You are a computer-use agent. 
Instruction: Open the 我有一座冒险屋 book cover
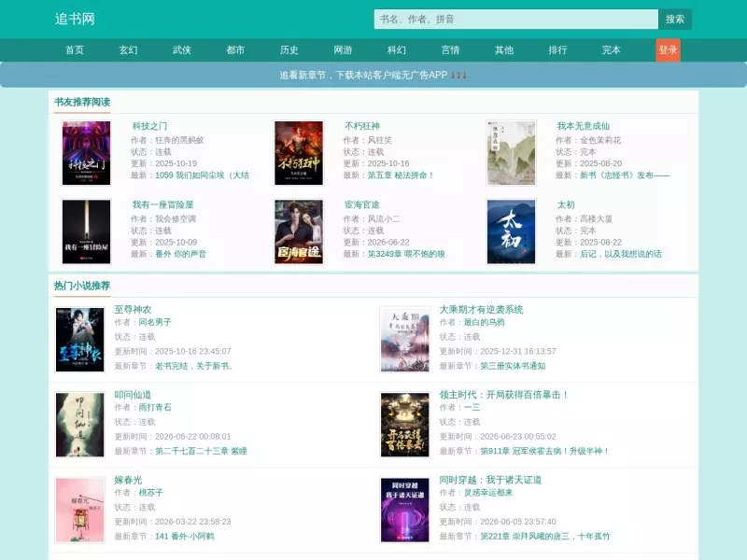point(86,231)
